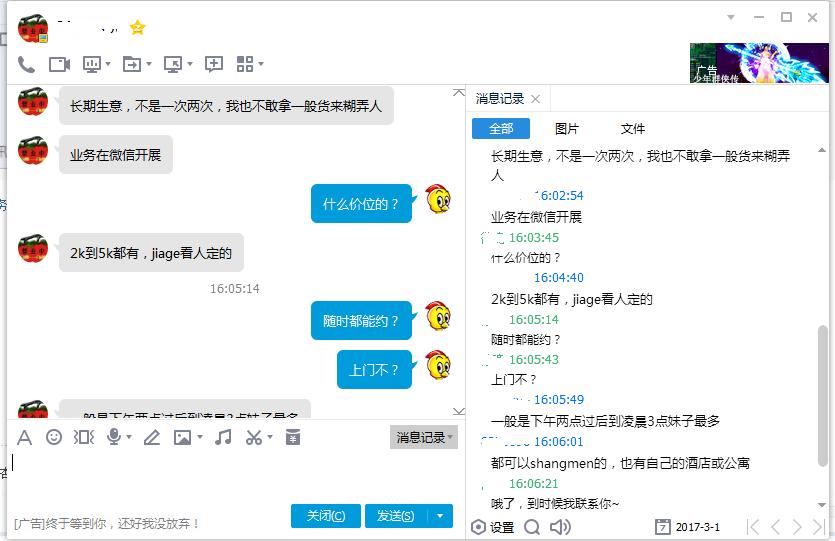Click the yellow star icon beside the contact name
The image size is (835, 541).
[137, 27]
